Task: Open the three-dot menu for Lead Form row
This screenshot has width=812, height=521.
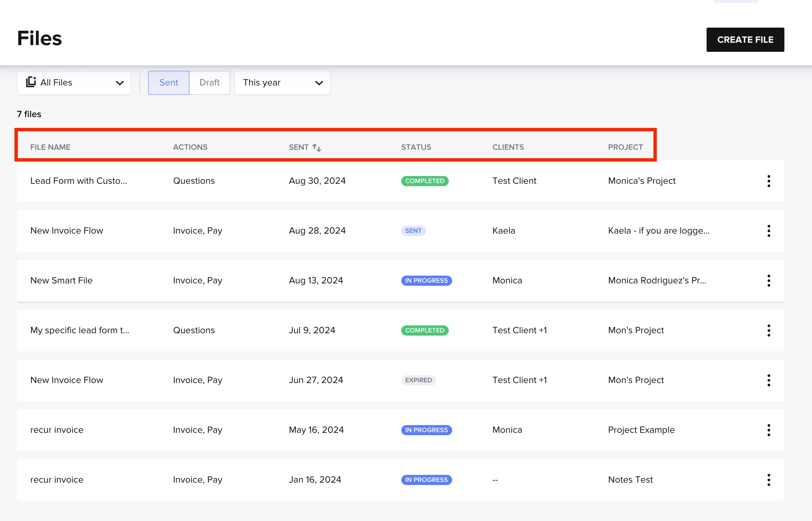Action: coord(768,181)
